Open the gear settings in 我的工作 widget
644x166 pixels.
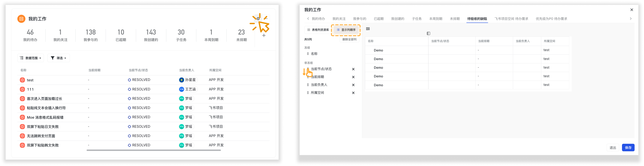point(258,19)
